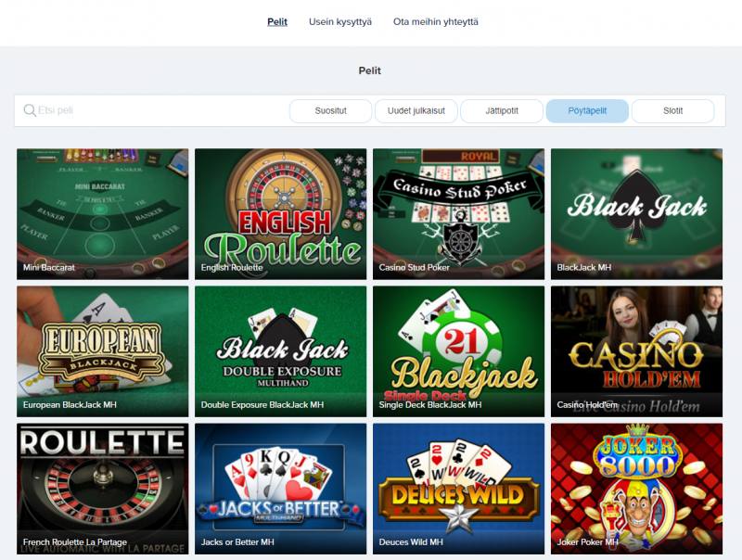Open the Joker Poker MH game
Screen dimensions: 742x560
(x=636, y=489)
